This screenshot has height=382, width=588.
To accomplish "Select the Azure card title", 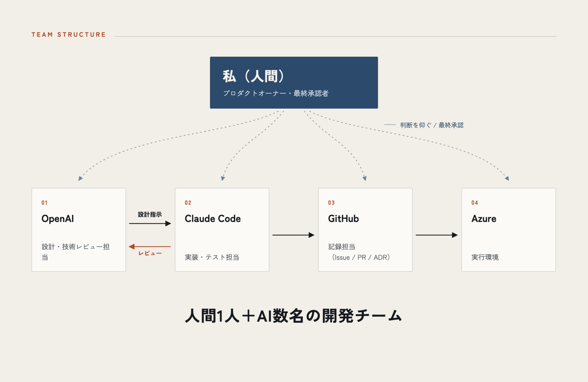I will [484, 219].
